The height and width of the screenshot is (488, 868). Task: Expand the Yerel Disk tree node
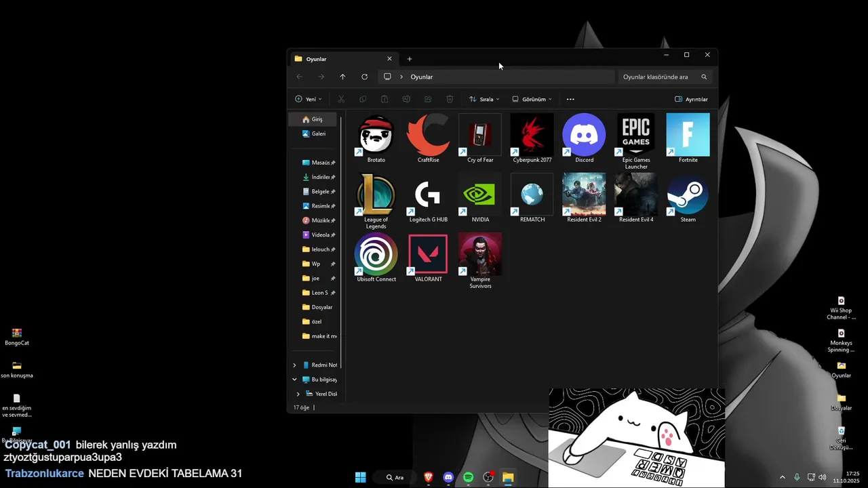(298, 394)
